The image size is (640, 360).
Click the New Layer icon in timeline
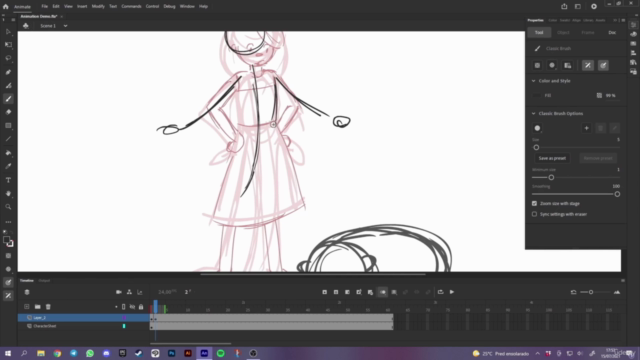(27, 307)
